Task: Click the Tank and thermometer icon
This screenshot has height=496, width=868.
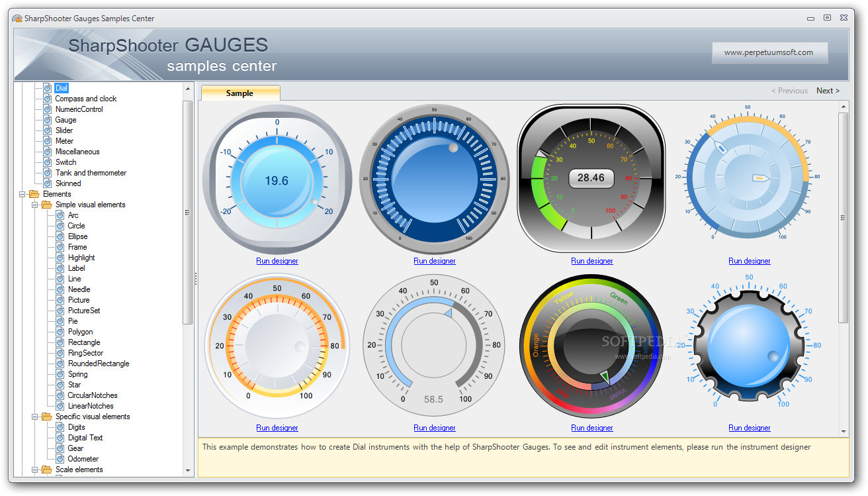Action: coord(48,173)
